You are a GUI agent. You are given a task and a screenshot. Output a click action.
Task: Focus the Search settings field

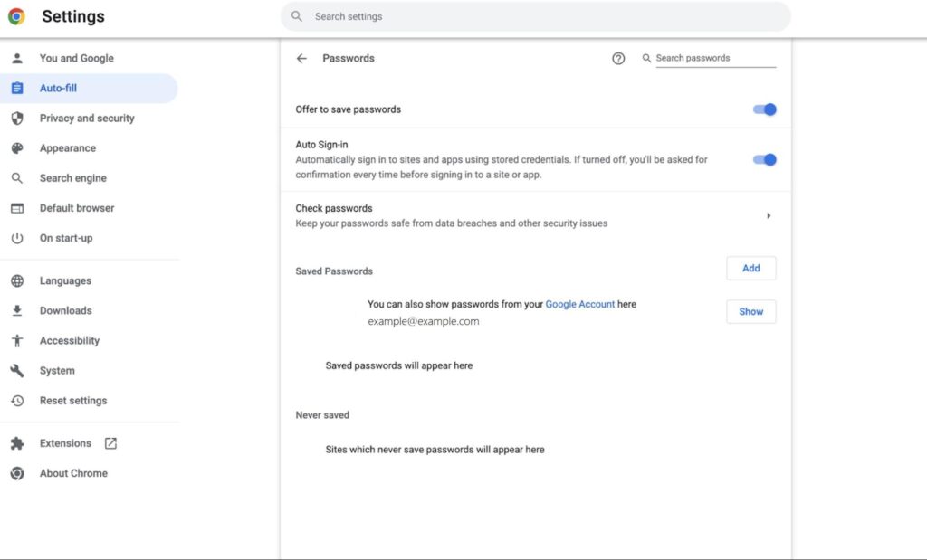tap(543, 16)
